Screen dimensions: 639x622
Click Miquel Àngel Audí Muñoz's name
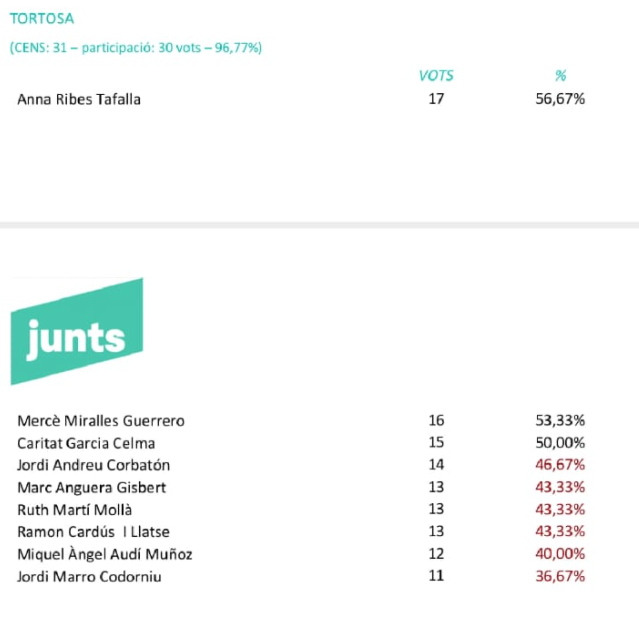pos(105,554)
